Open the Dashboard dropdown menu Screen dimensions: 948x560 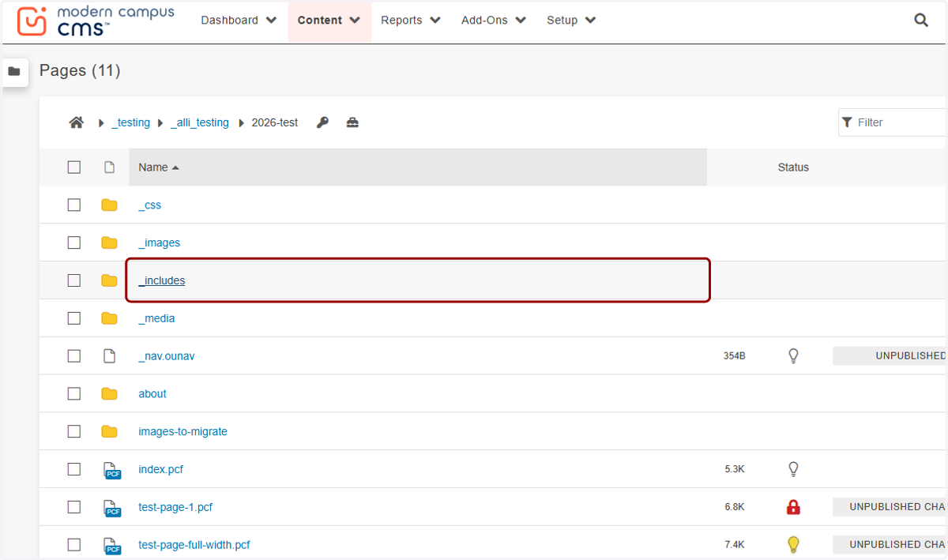point(239,21)
